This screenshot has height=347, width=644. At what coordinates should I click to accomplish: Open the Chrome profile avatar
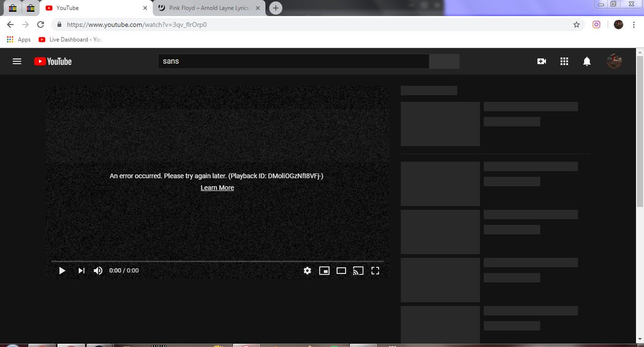[618, 25]
